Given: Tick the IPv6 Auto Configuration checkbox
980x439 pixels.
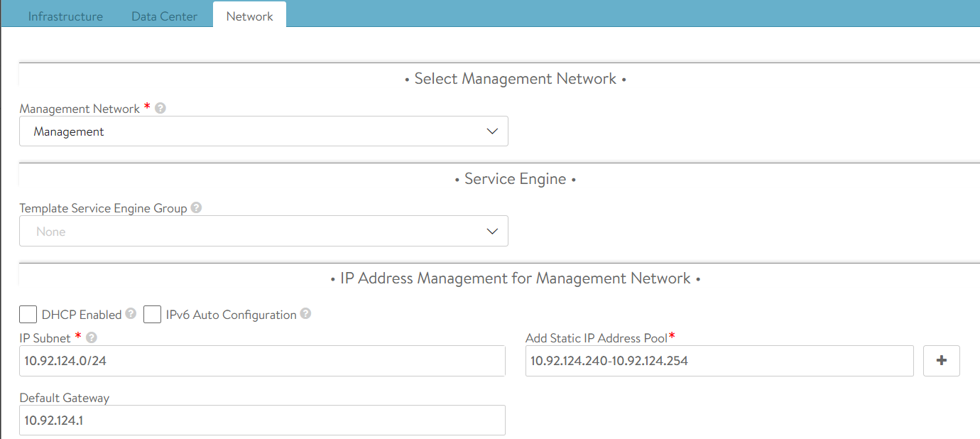Looking at the screenshot, I should 152,315.
